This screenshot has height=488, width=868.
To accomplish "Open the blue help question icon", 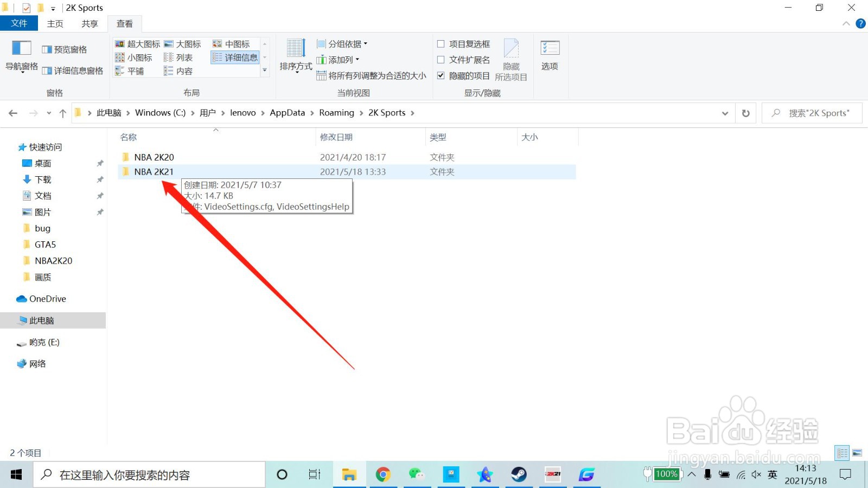I will [x=860, y=23].
